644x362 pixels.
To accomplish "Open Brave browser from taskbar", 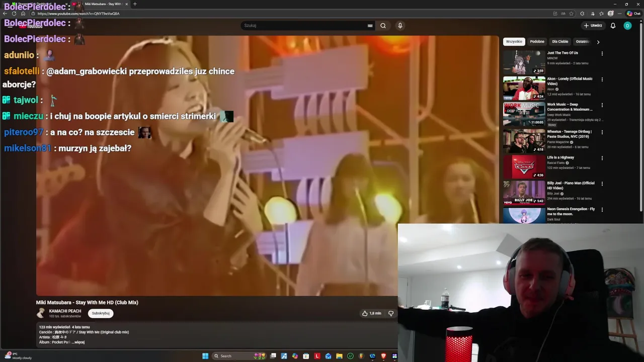I will 383,356.
